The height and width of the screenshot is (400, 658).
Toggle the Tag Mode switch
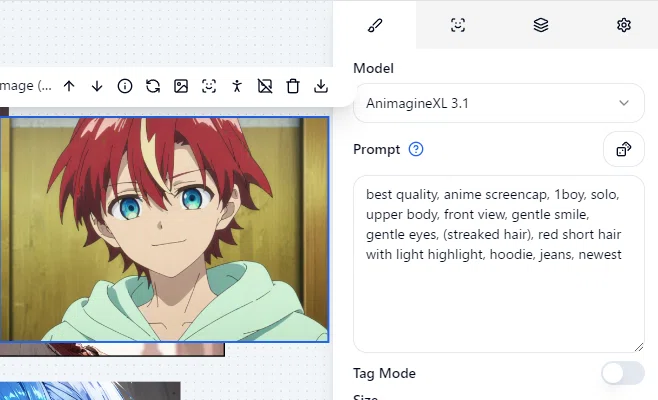click(623, 373)
